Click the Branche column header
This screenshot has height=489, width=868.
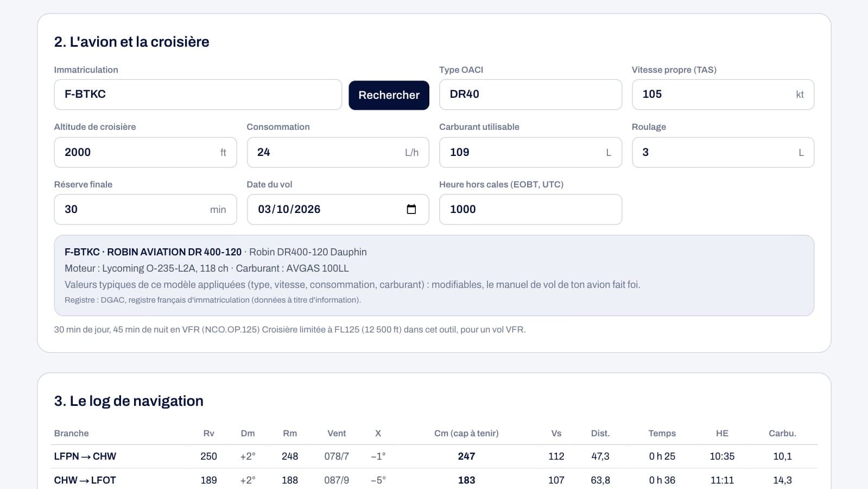click(71, 433)
